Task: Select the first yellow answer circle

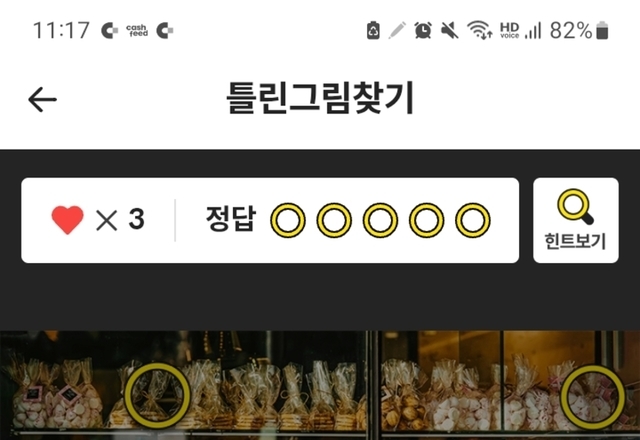Action: pyautogui.click(x=288, y=220)
